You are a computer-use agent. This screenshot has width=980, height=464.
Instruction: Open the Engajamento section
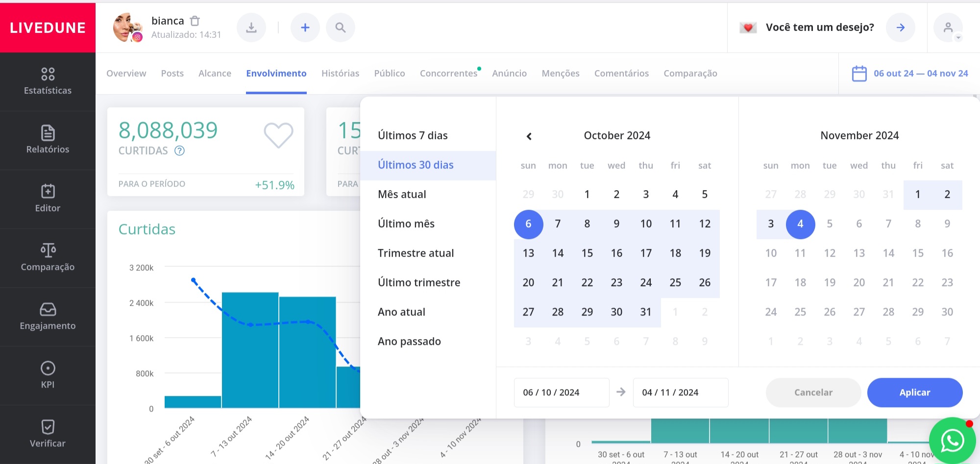pyautogui.click(x=48, y=317)
